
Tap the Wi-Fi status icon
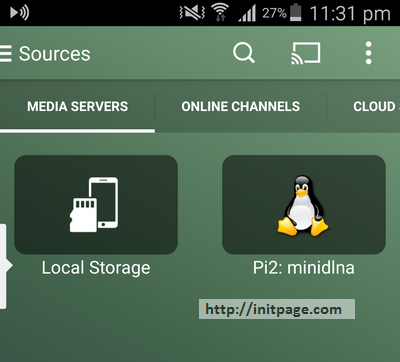point(220,13)
